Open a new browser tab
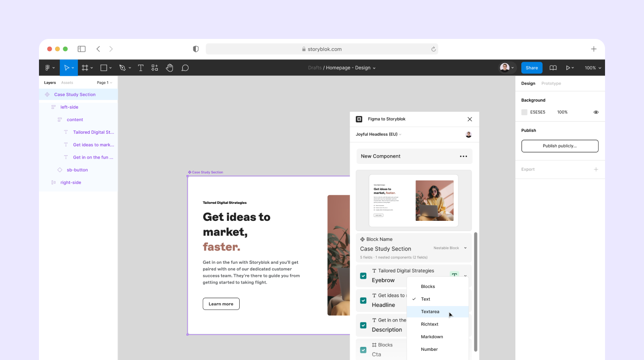 coord(594,49)
